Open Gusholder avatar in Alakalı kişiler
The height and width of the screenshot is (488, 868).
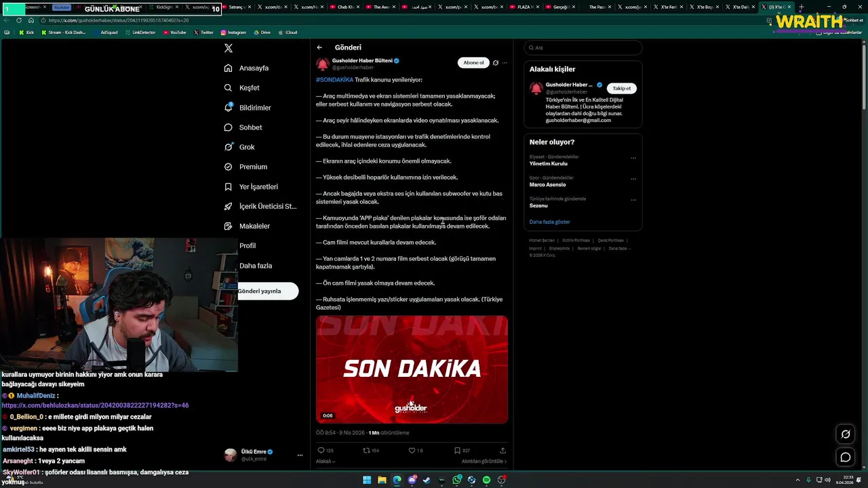coord(536,88)
